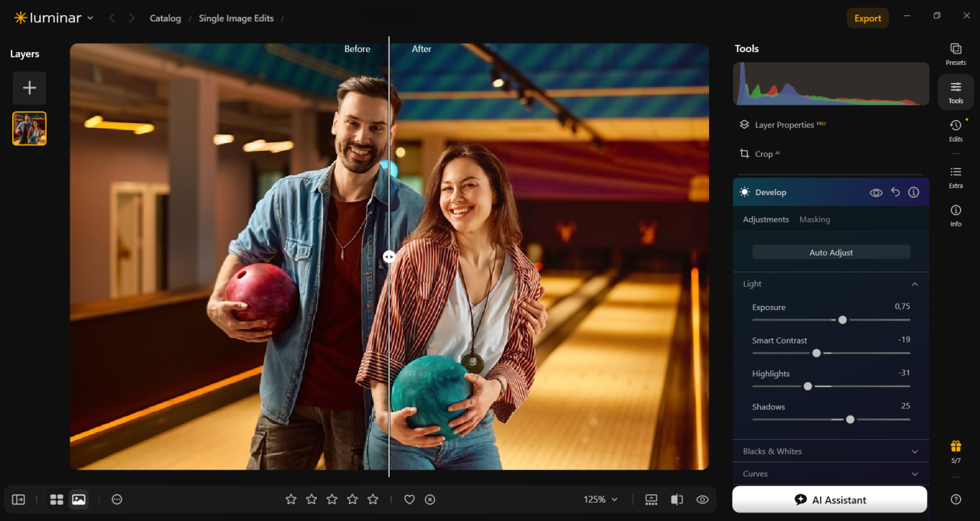Screen dimensions: 980x521
Task: Minimize the Luminar window
Action: (907, 15)
